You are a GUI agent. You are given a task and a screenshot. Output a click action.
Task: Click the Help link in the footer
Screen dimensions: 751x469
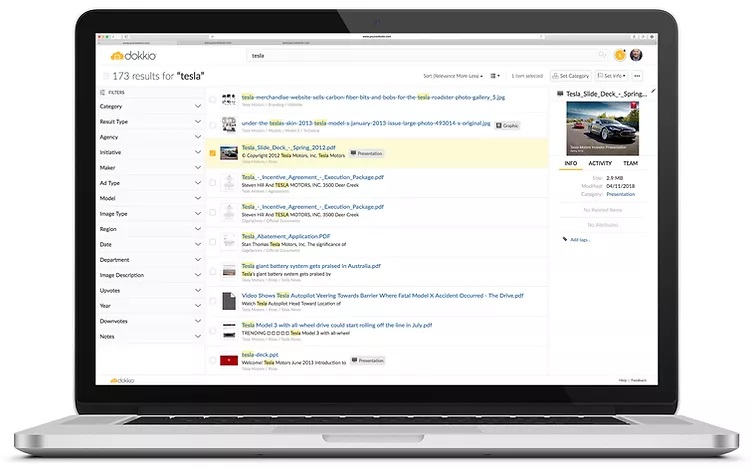[x=623, y=380]
